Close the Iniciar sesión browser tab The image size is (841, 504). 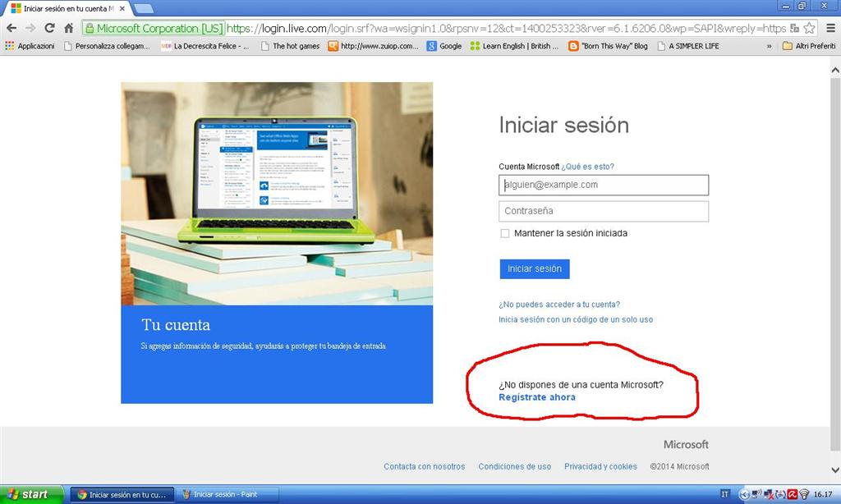coord(122,8)
